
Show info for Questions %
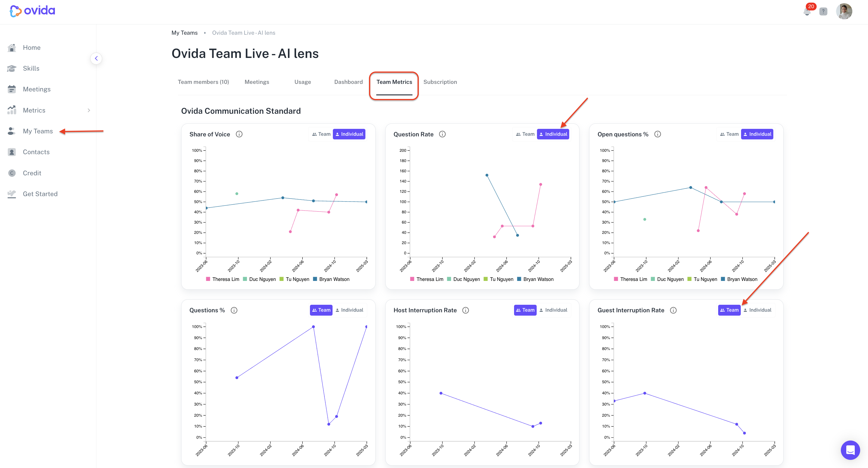(234, 310)
